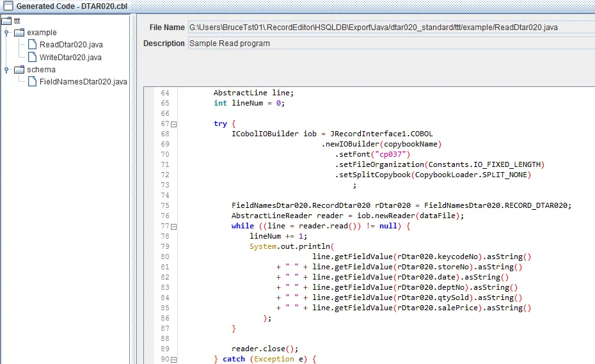Click the 'int' keyword on line 65
595x364 pixels.
(220, 103)
